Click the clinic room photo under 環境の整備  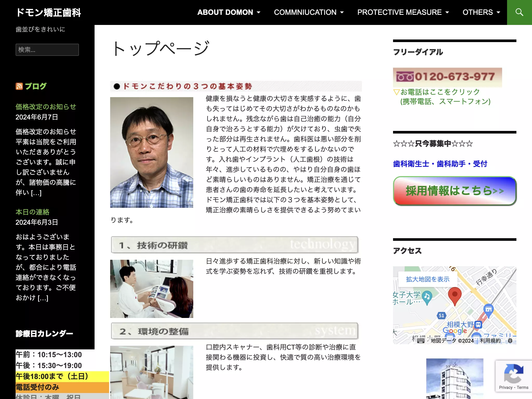(152, 372)
